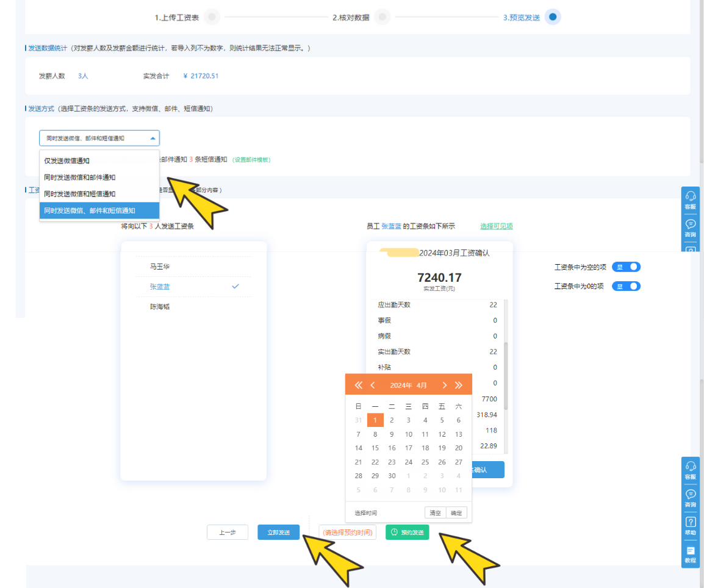The image size is (704, 588).
Task: Click the 2.核对数据 step circle
Action: pos(382,17)
